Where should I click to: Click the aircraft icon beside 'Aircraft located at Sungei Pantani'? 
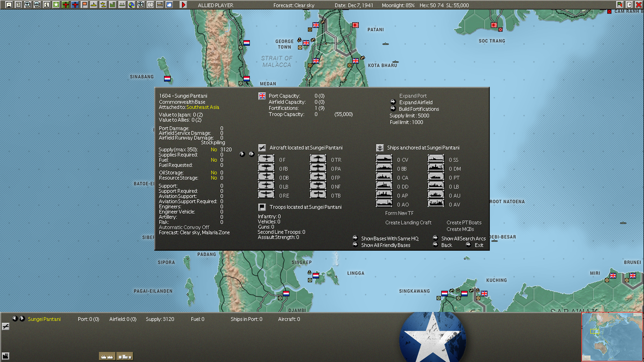[x=262, y=148]
